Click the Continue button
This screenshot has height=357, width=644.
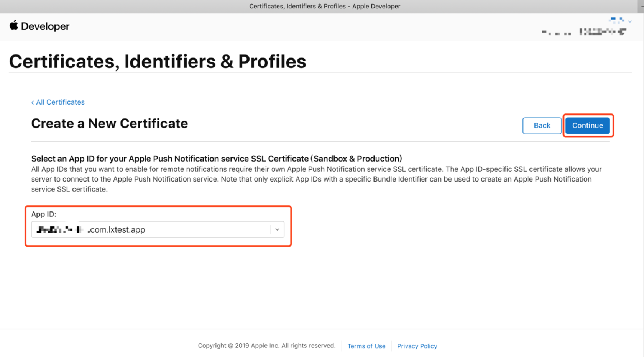[x=587, y=125]
